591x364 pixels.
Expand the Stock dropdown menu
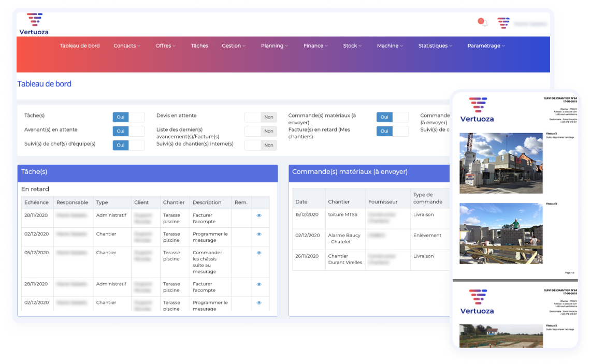point(352,46)
